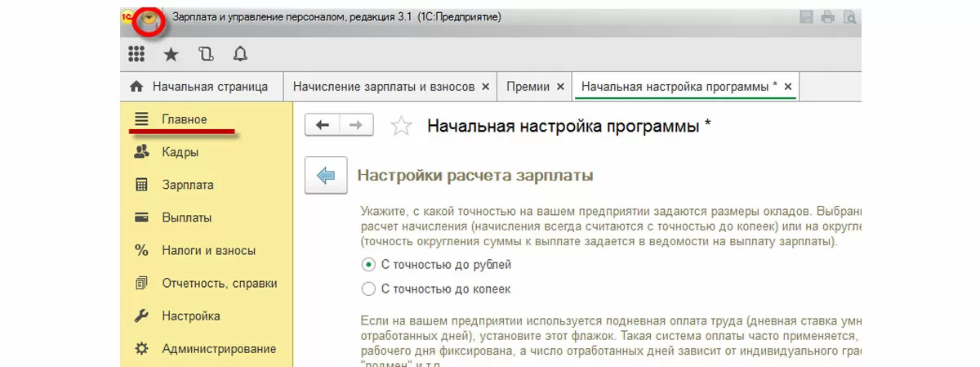Click the percent icon beside Налоги и взносы
The image size is (980, 367).
pos(141,250)
